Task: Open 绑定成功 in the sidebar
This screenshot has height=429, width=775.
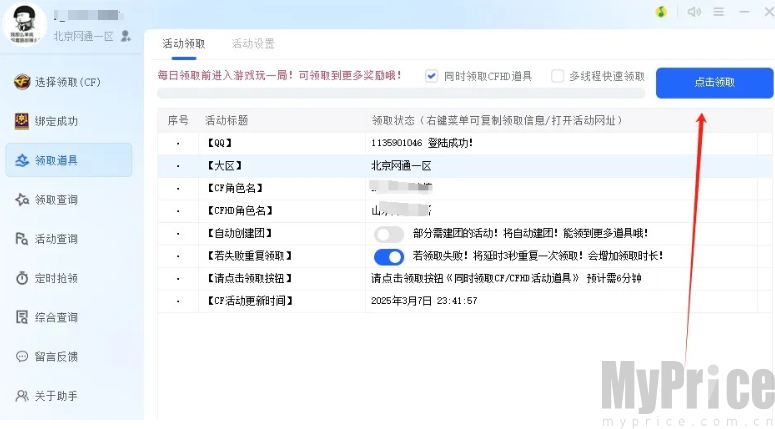Action: pos(69,121)
